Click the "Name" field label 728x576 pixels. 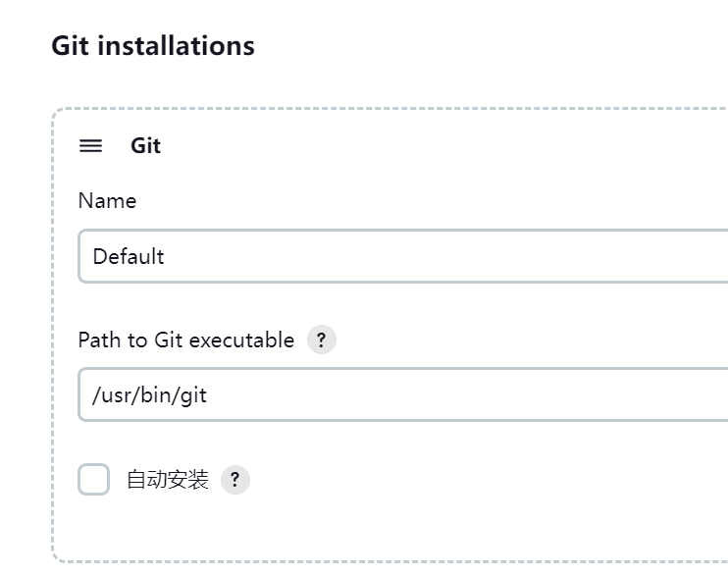[x=107, y=201]
